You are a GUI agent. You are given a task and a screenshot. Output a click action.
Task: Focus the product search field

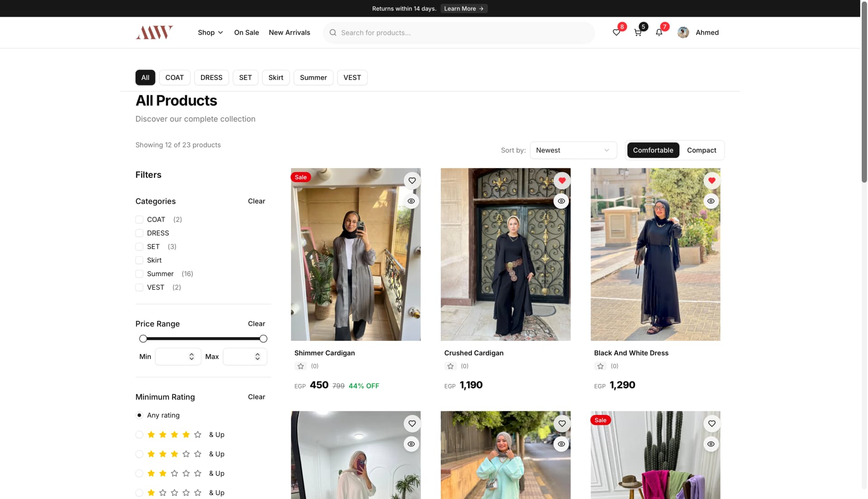click(459, 33)
